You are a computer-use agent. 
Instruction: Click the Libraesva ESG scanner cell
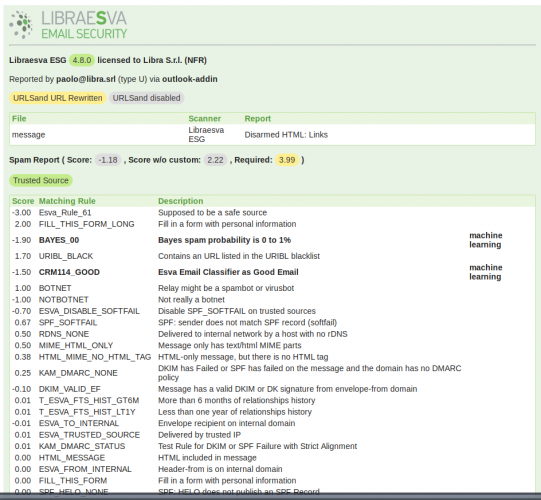tap(206, 135)
